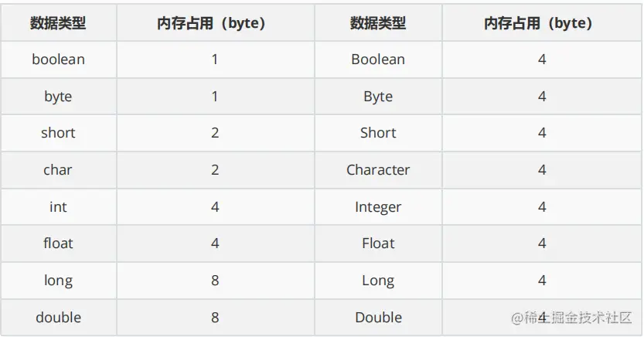The height and width of the screenshot is (337, 644).
Task: Click the short primitive type cell
Action: coord(58,133)
